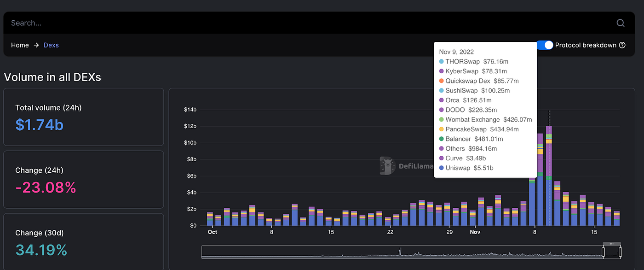The height and width of the screenshot is (270, 644).
Task: Click the yellow PancakeSwap legend dot
Action: 441,129
